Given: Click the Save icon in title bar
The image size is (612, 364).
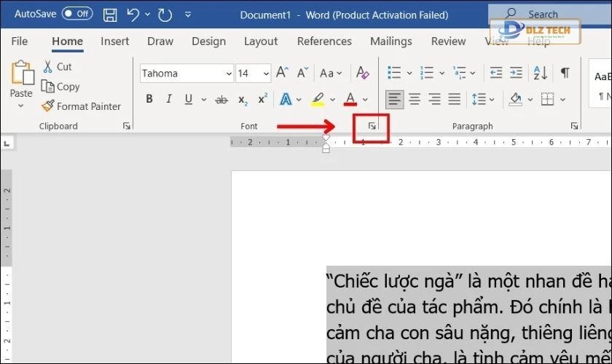Looking at the screenshot, I should point(110,14).
